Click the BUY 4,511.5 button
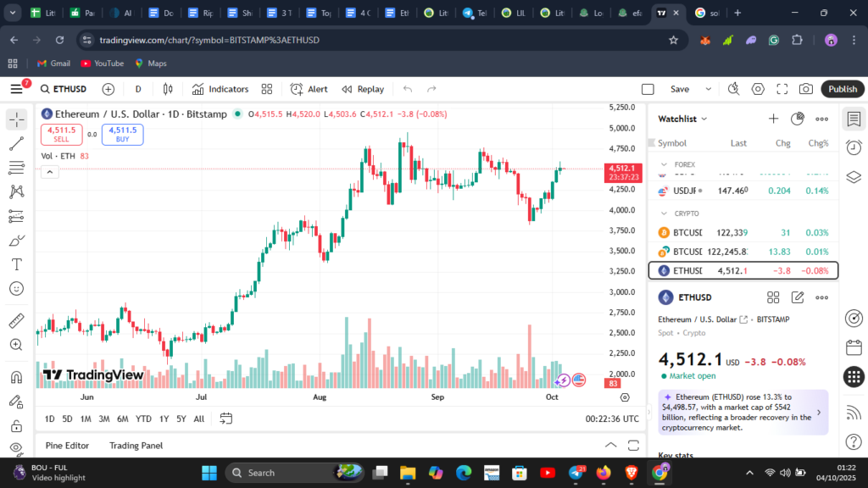 (121, 134)
